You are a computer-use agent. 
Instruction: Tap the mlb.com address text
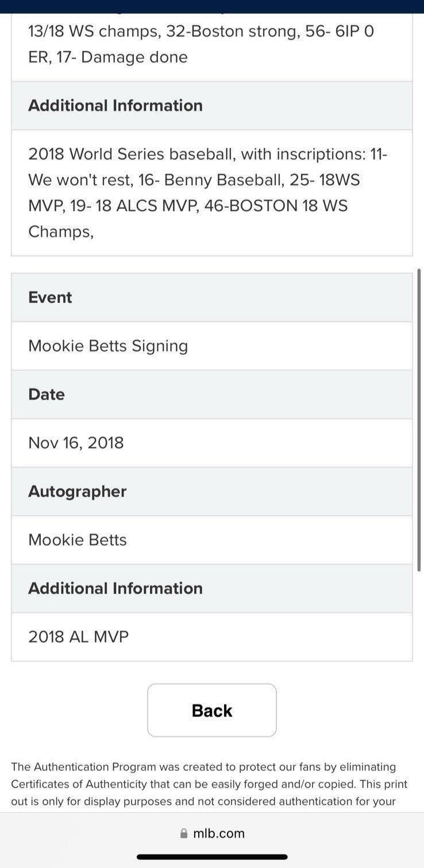pos(218,834)
